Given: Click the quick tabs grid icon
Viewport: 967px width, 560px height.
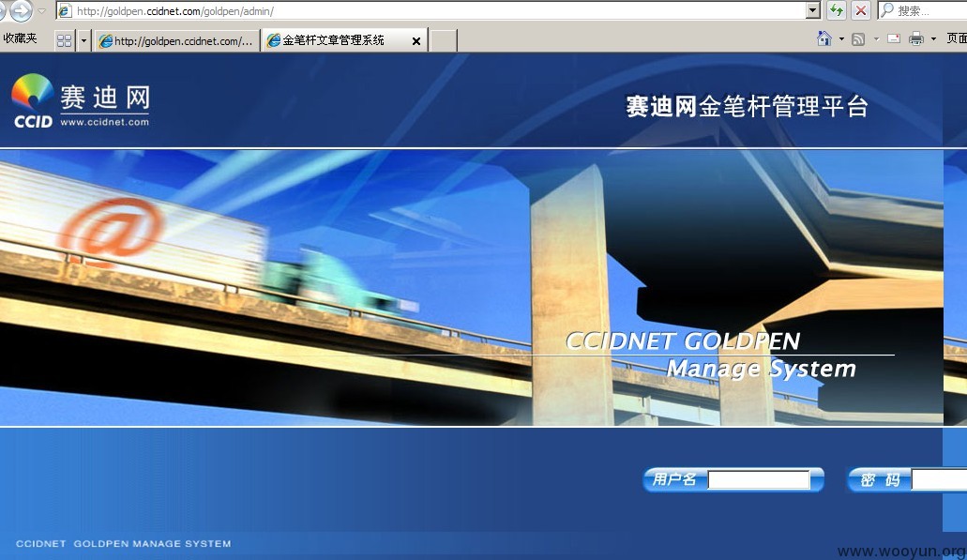Looking at the screenshot, I should [x=64, y=40].
